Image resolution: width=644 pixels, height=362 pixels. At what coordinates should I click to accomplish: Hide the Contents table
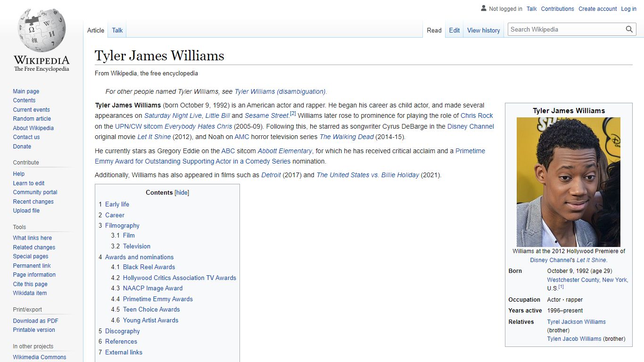click(182, 192)
